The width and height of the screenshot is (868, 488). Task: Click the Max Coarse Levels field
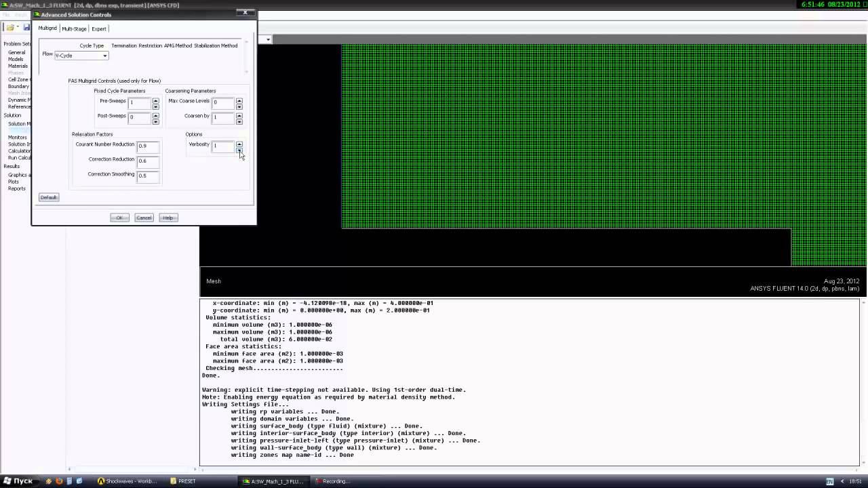223,102
